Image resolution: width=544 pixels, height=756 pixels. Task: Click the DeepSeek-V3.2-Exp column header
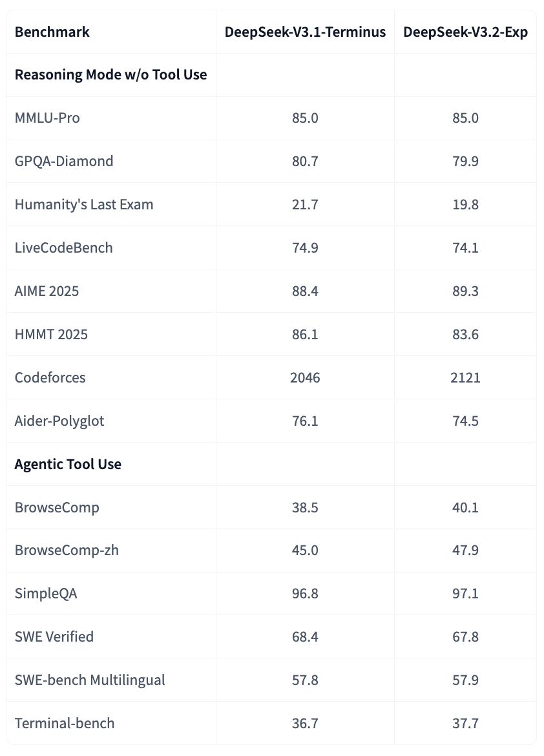pos(465,32)
